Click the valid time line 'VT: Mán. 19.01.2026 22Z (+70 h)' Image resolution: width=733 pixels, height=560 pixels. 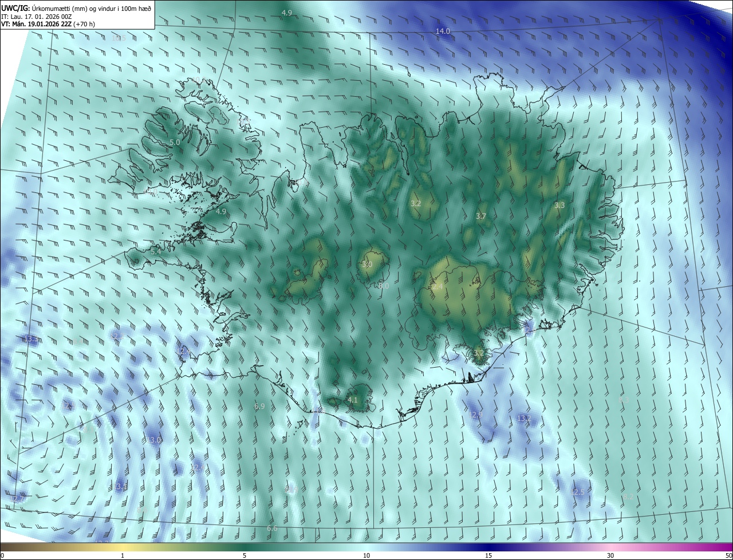point(48,24)
